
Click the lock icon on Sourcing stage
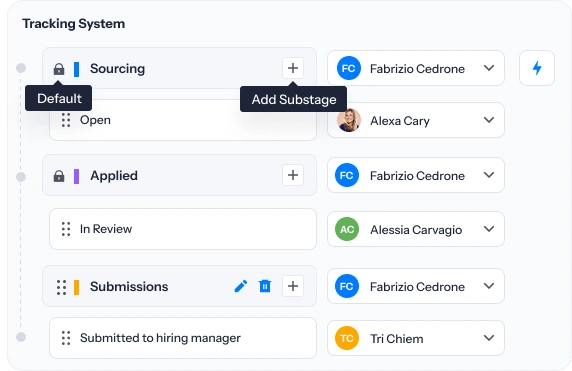(59, 69)
